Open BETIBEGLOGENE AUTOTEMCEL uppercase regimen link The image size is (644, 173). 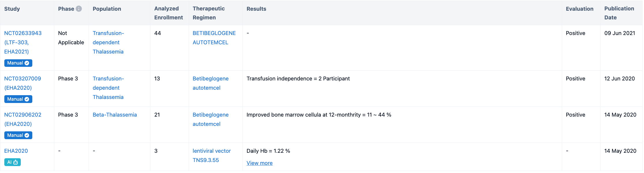pos(214,38)
